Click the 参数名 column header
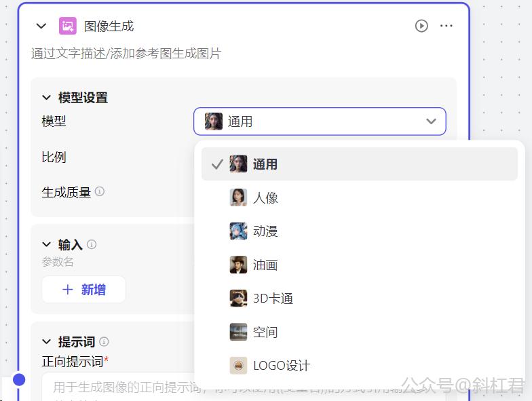 point(57,262)
